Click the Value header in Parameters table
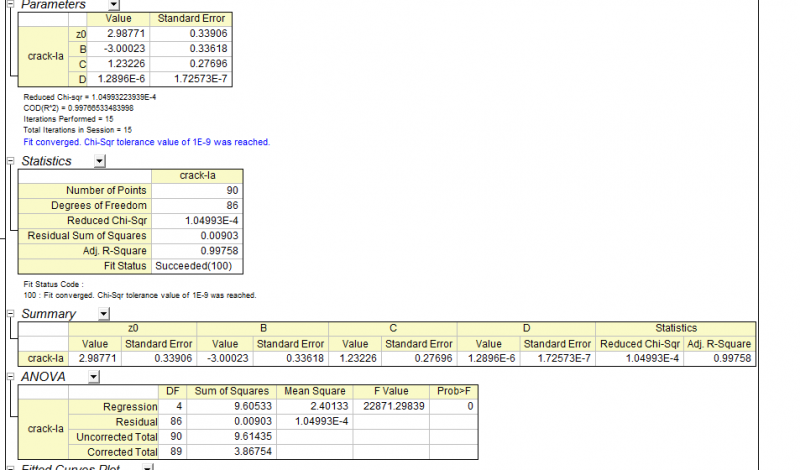 (118, 19)
